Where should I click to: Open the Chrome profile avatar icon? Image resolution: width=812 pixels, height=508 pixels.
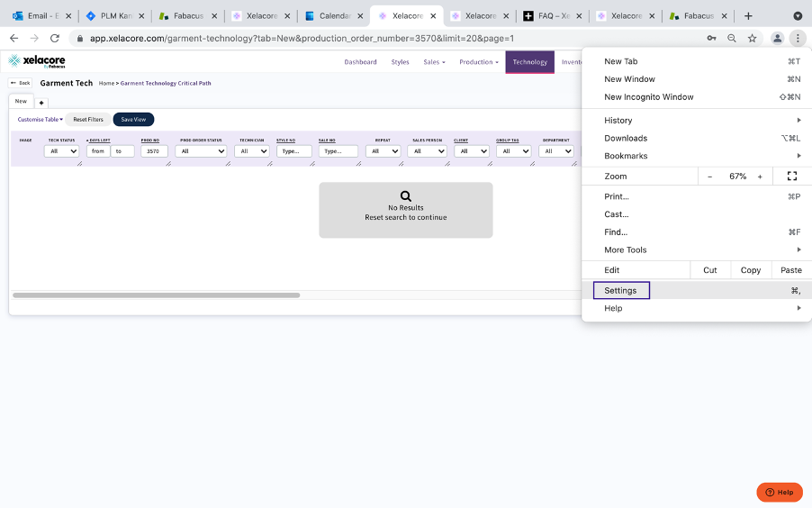tap(777, 38)
